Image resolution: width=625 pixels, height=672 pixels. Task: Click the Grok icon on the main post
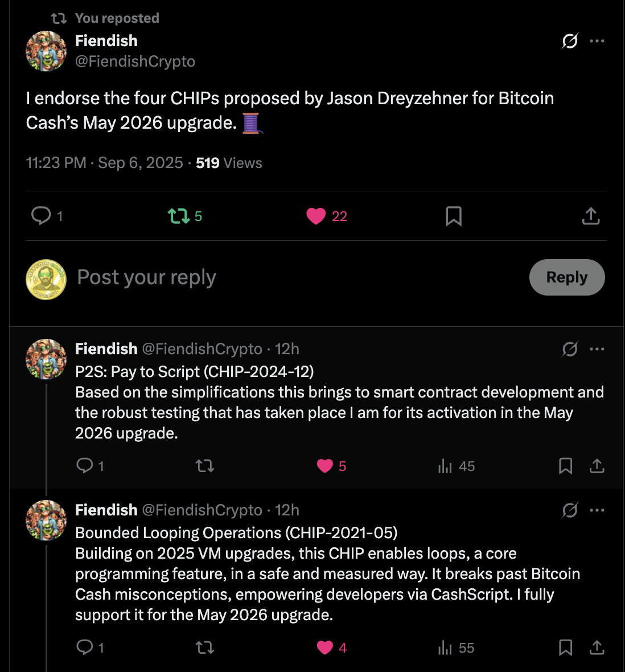coord(570,41)
